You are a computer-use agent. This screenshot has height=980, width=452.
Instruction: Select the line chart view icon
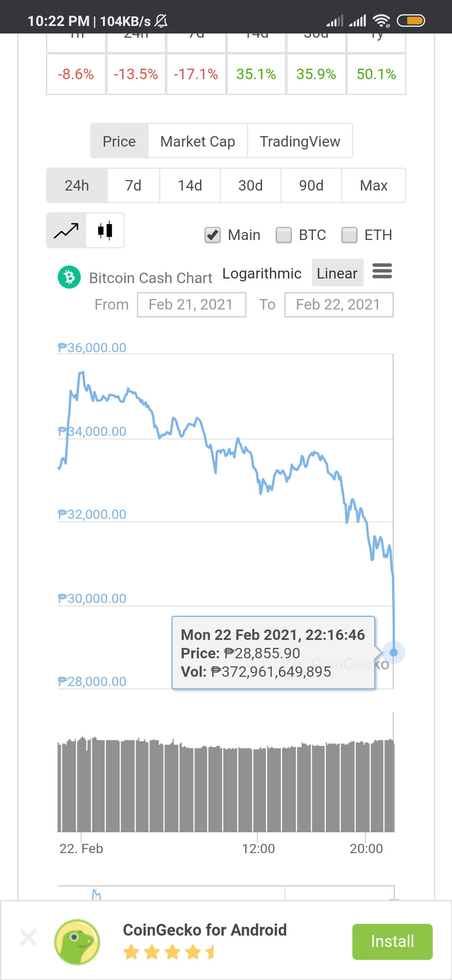point(66,230)
